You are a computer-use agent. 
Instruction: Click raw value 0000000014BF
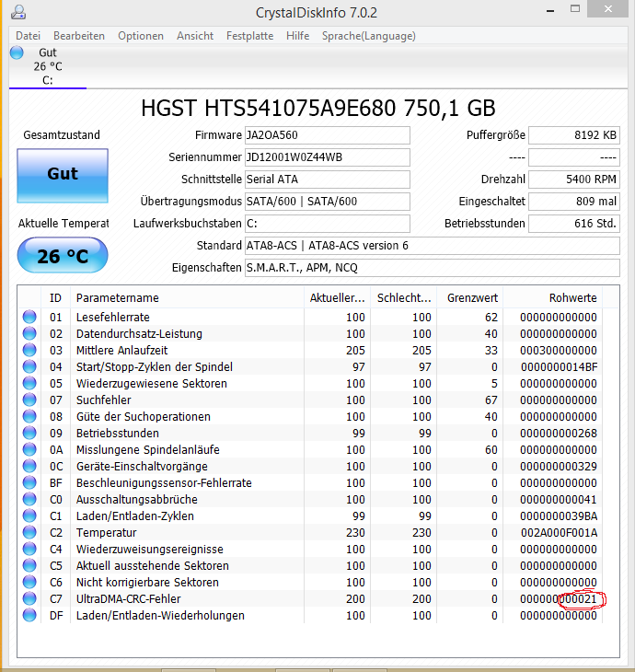point(559,367)
